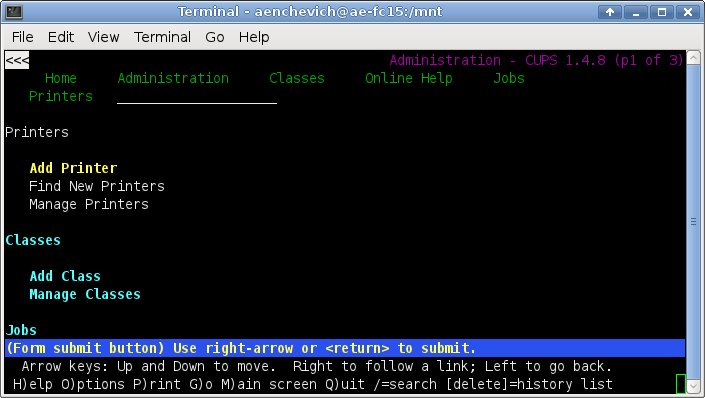Maximize the Terminal window
705x398 pixels.
tap(662, 12)
